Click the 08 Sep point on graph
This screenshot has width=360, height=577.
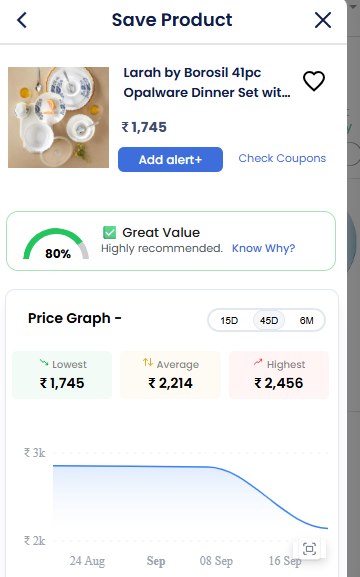(x=216, y=561)
